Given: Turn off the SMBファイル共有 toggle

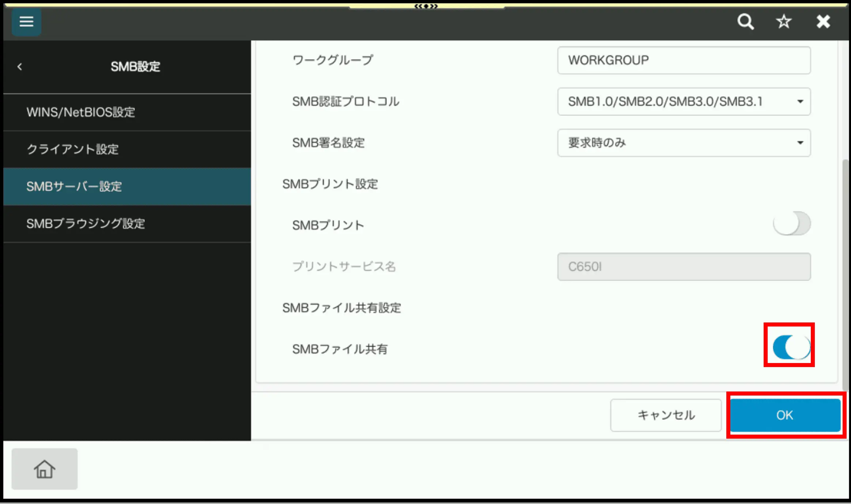Looking at the screenshot, I should coord(791,347).
